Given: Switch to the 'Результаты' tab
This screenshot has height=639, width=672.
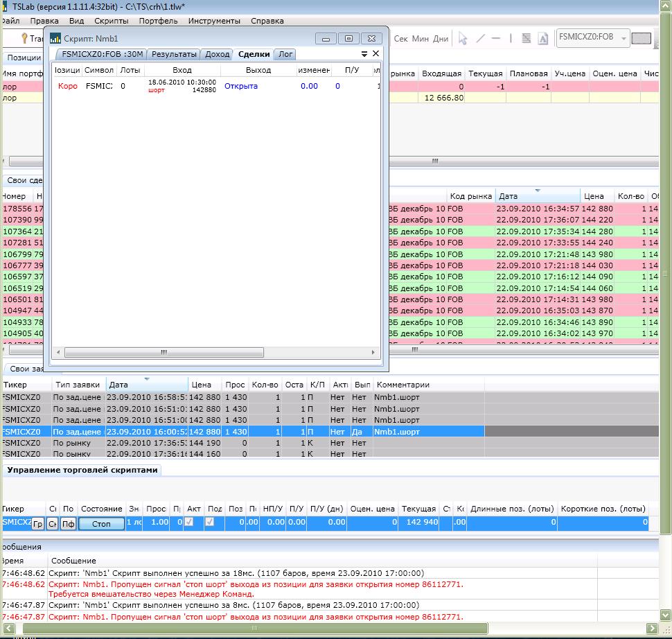Looking at the screenshot, I should click(174, 54).
